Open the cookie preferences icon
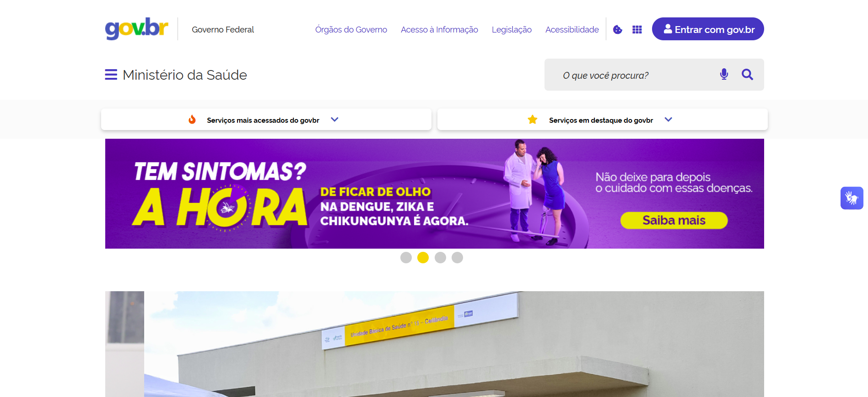Viewport: 868px width, 397px height. [618, 29]
